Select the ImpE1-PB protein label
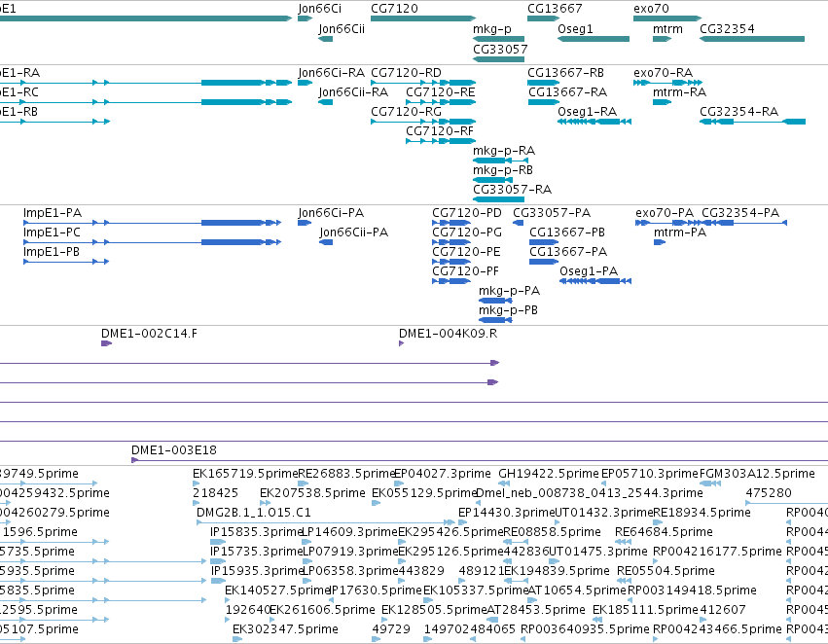Screen dimensions: 828x644 [52, 252]
